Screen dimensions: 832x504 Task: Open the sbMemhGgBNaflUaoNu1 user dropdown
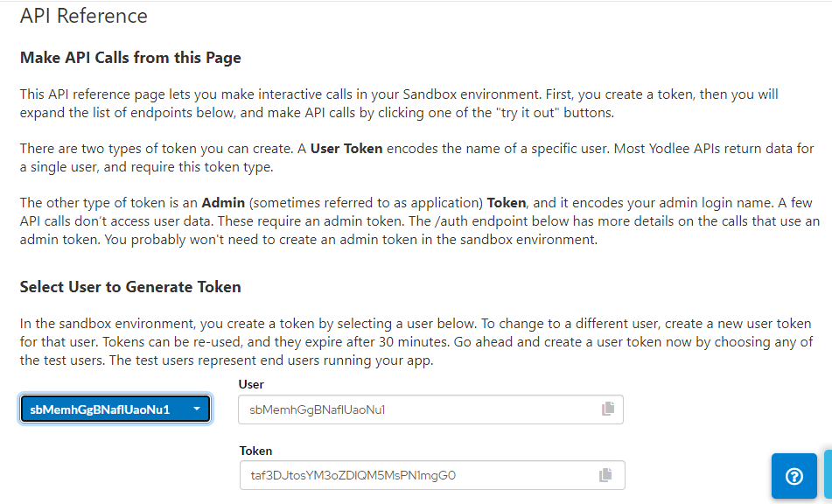tap(115, 409)
